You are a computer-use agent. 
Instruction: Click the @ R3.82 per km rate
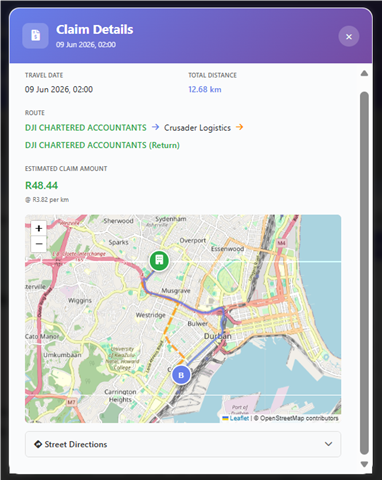pos(47,200)
